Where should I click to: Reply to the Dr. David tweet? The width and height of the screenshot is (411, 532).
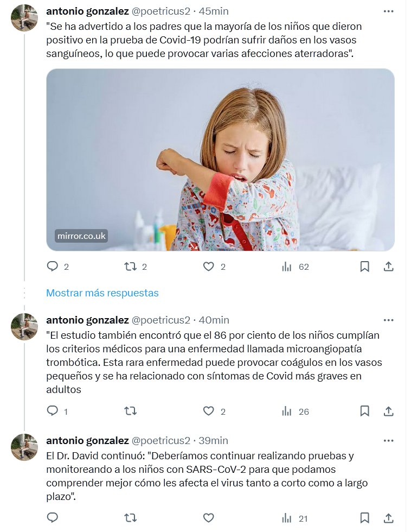point(53,518)
